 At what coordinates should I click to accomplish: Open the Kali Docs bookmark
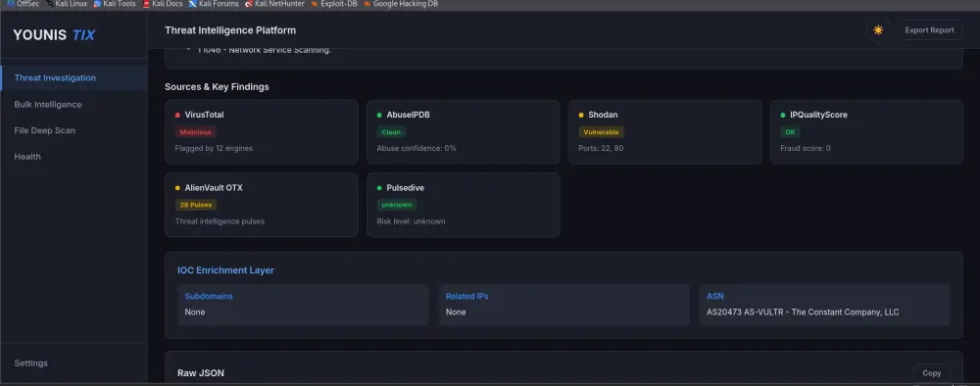coord(163,4)
